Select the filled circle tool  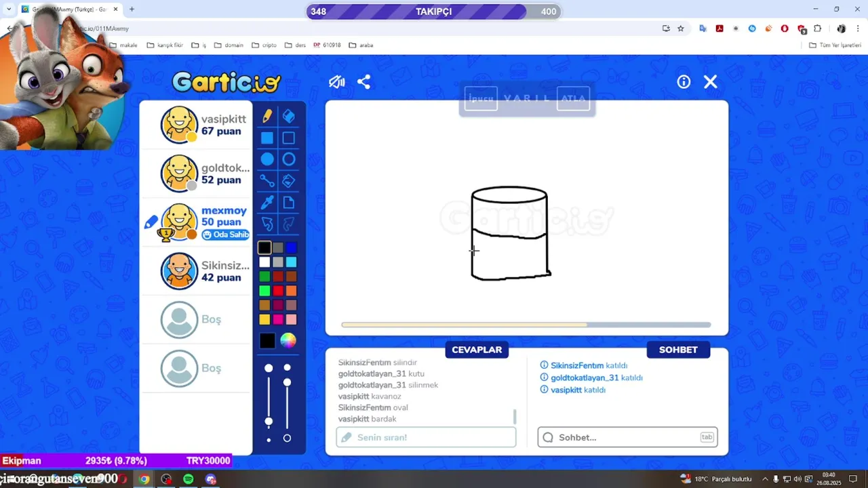267,159
